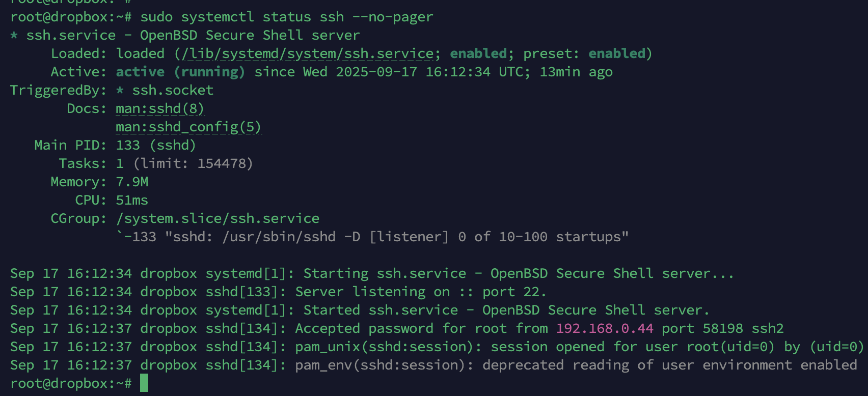The width and height of the screenshot is (868, 396).
Task: Click the green cursor block at the prompt
Action: click(x=144, y=383)
